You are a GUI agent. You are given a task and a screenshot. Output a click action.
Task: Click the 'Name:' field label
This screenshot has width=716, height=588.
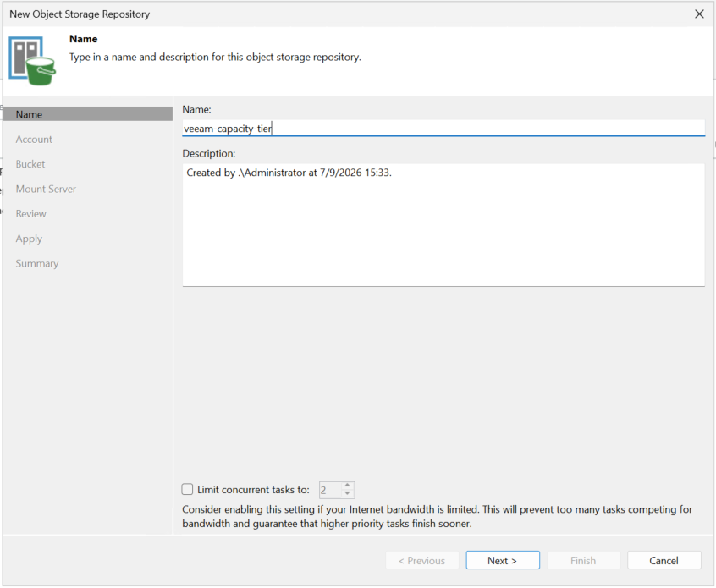(197, 110)
